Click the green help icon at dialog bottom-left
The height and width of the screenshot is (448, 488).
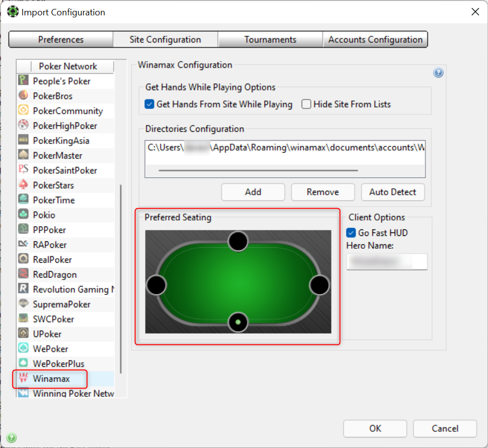click(x=11, y=438)
